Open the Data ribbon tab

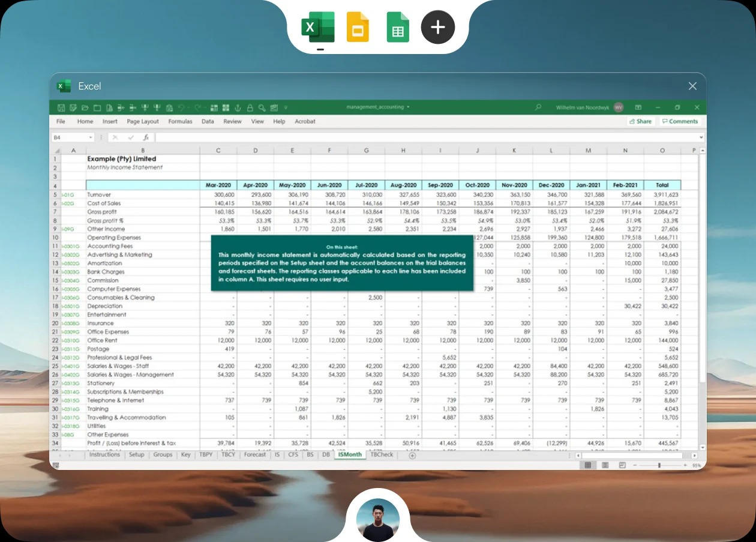click(208, 121)
